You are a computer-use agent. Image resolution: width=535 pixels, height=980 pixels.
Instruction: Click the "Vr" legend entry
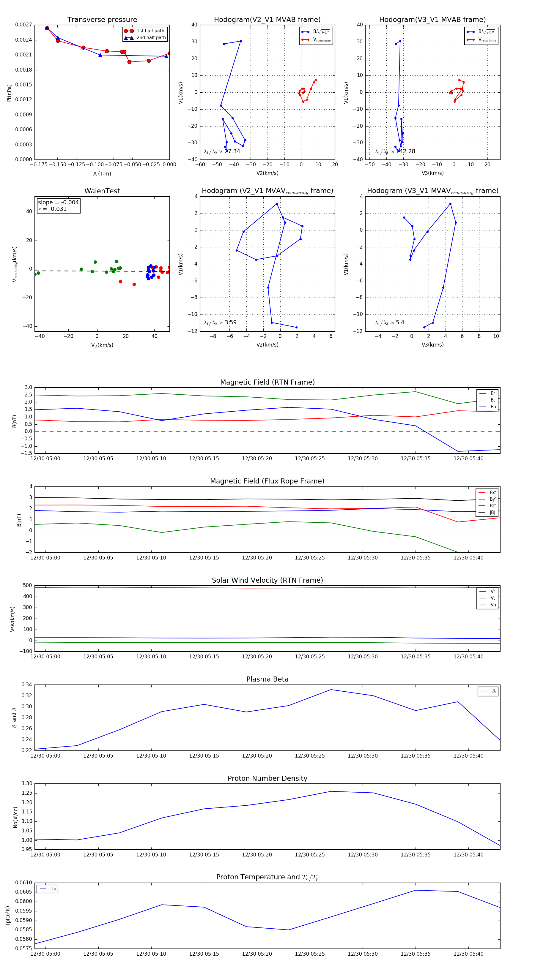pos(487,592)
